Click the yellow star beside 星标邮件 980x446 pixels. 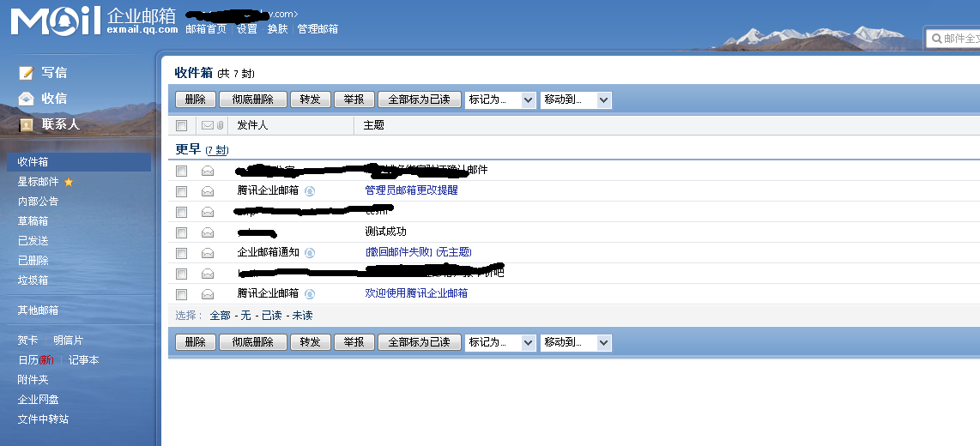[69, 182]
